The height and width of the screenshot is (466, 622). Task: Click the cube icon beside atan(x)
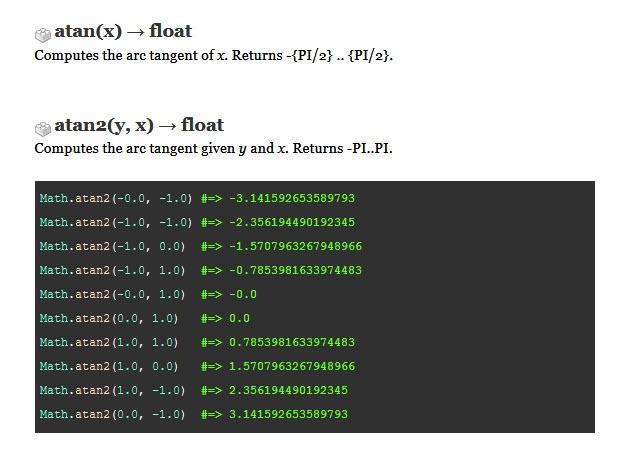(42, 33)
